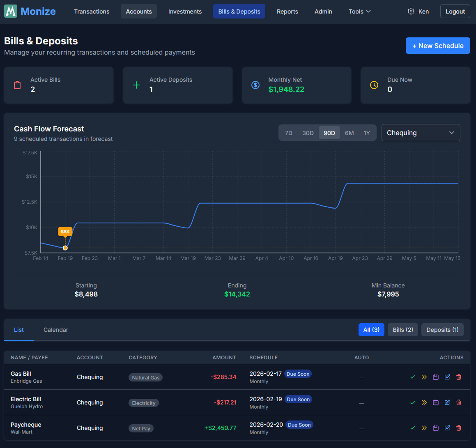This screenshot has height=448, width=476.
Task: Click the SCHEDULE column header
Action: [x=264, y=358]
